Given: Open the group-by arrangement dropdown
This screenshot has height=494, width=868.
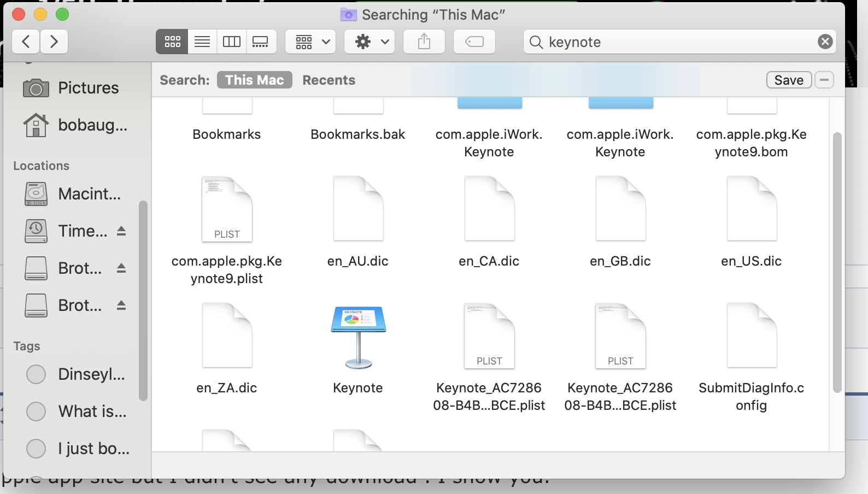Looking at the screenshot, I should point(310,42).
